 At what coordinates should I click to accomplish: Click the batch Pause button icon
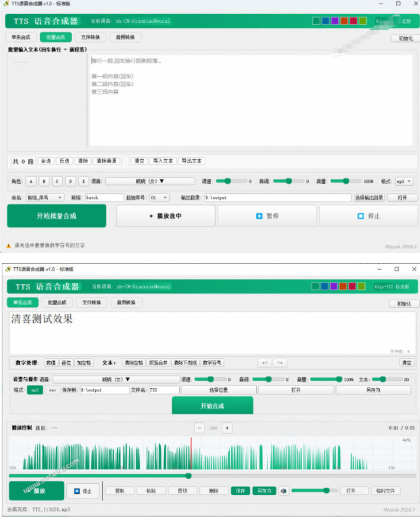(260, 216)
